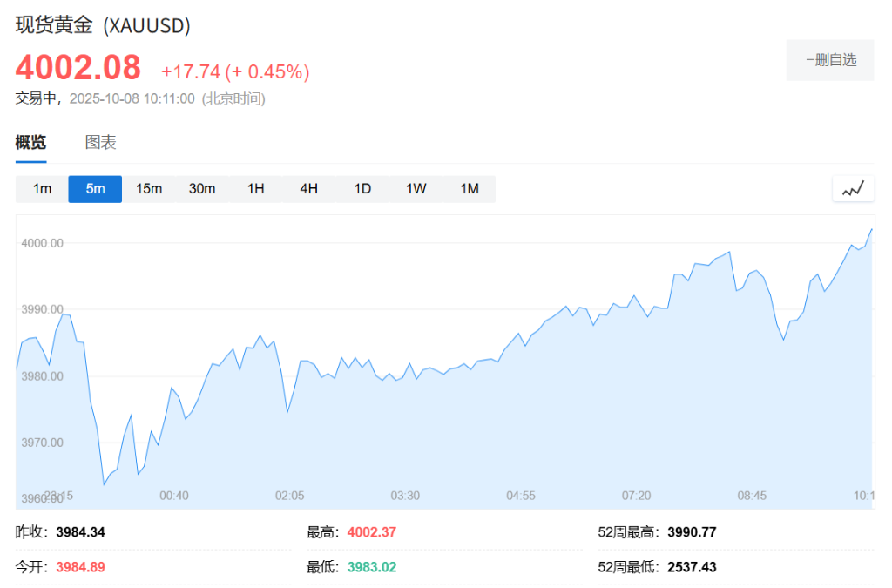Switch to the 图表 tab
The width and height of the screenshot is (892, 588).
100,143
